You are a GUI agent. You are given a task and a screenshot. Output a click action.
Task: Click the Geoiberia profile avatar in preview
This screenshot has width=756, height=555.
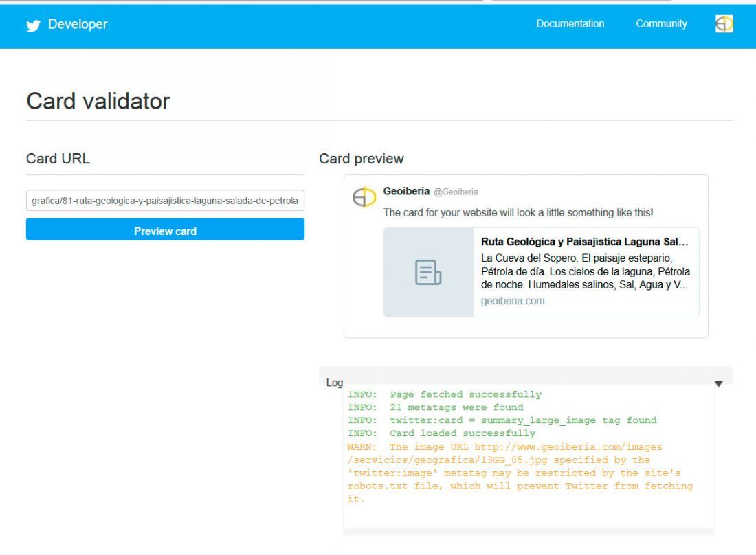pos(364,197)
